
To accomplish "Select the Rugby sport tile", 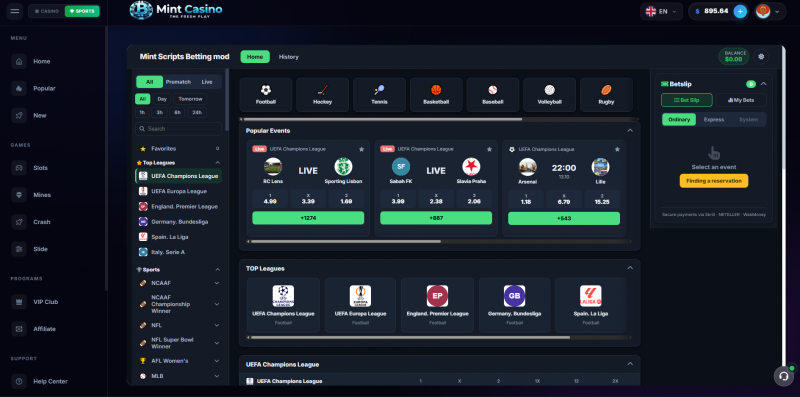I will 606,94.
